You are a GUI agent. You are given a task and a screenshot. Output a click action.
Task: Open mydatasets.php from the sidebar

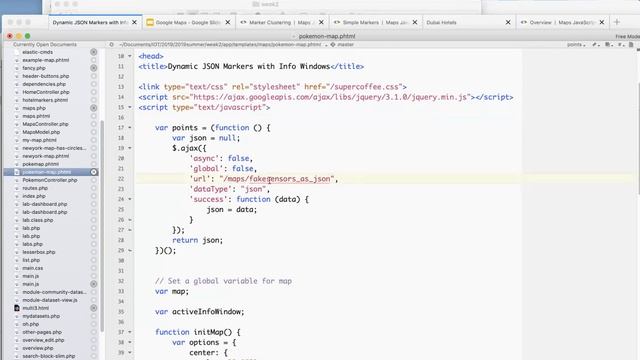[x=41, y=316]
